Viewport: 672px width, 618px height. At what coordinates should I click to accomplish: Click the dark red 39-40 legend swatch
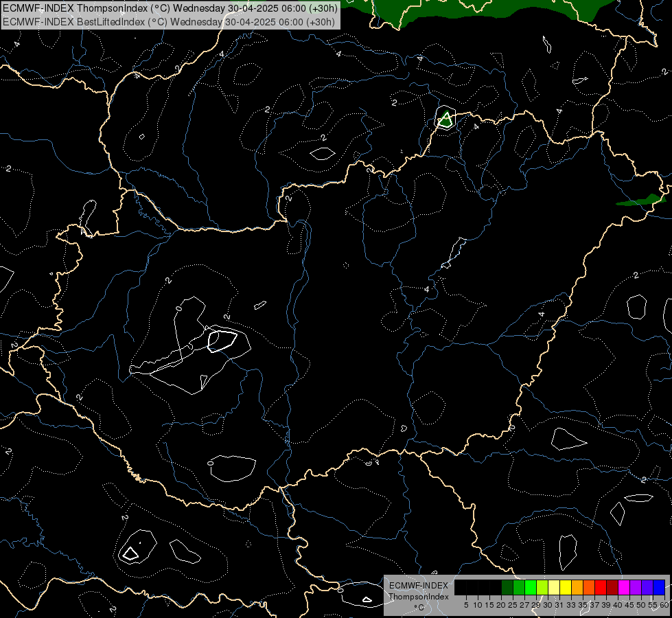[612, 587]
